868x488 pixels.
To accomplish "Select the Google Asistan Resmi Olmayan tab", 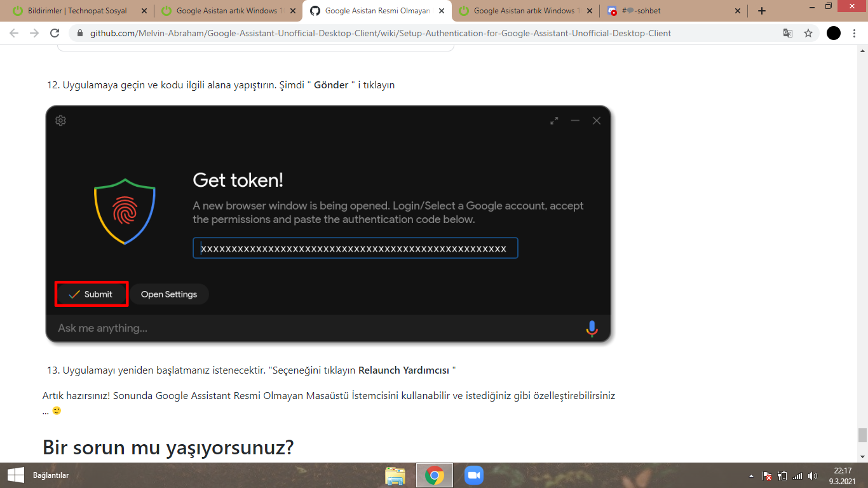I will pos(377,11).
